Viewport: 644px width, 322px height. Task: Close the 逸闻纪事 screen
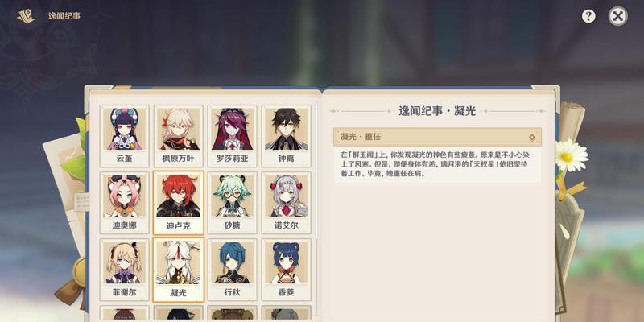tap(617, 16)
